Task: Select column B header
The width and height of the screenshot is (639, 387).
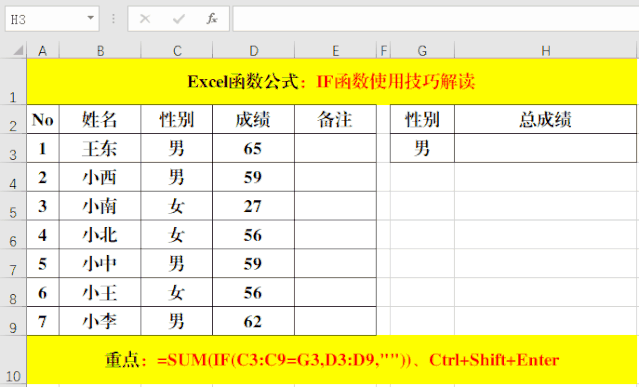Action: point(100,51)
